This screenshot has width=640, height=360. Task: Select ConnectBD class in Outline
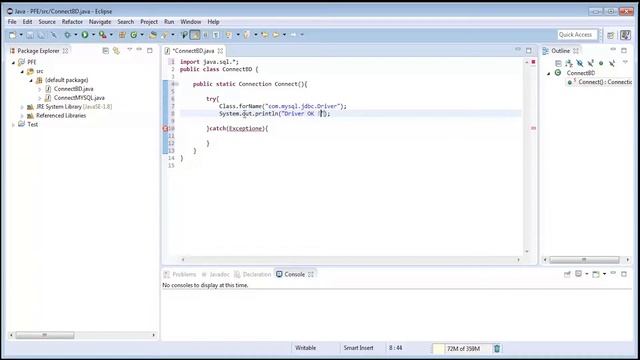click(580, 73)
